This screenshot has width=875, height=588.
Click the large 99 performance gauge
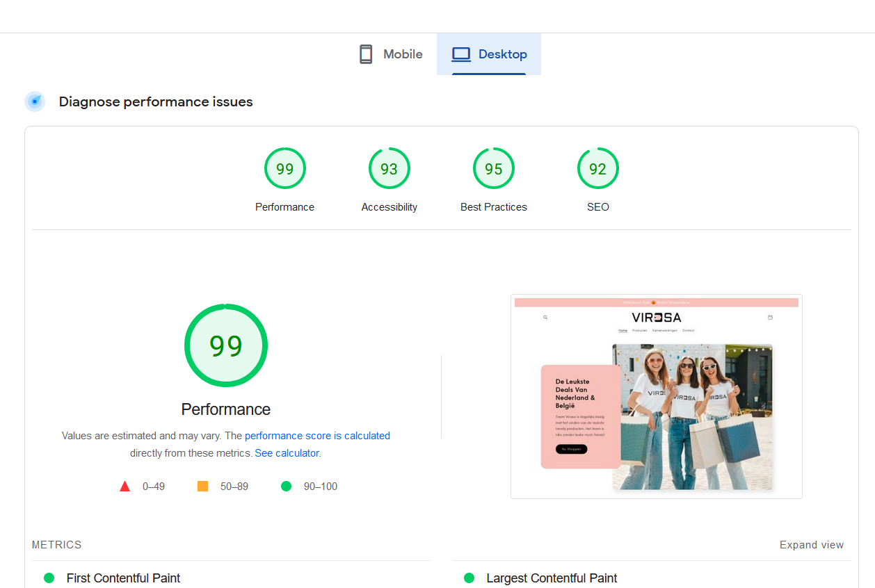[226, 345]
